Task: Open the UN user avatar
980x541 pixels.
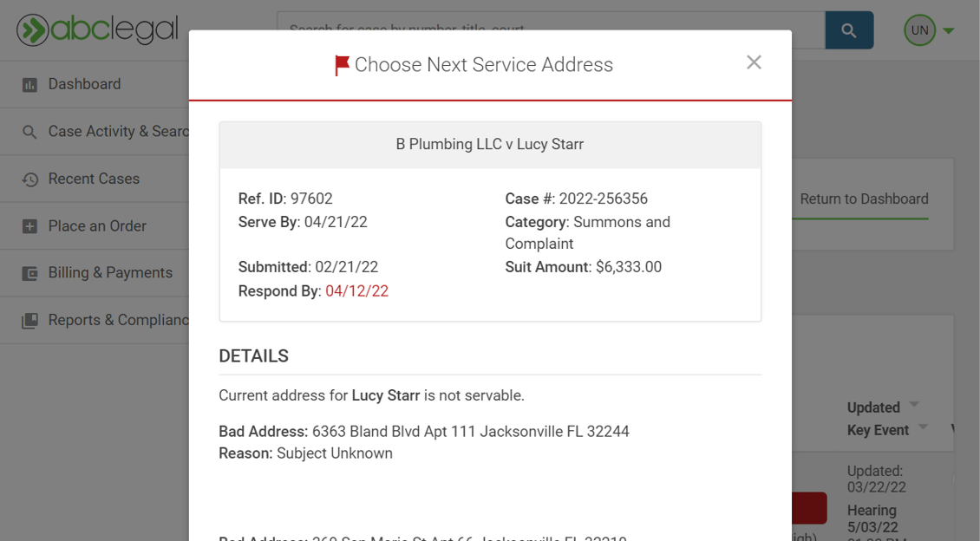Action: click(x=919, y=29)
